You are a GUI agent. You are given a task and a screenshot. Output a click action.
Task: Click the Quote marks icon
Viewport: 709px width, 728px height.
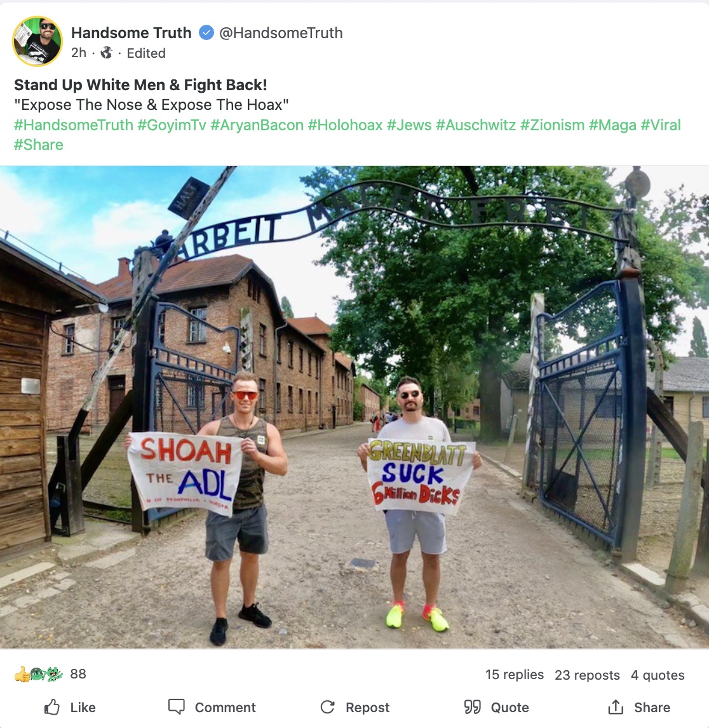472,707
